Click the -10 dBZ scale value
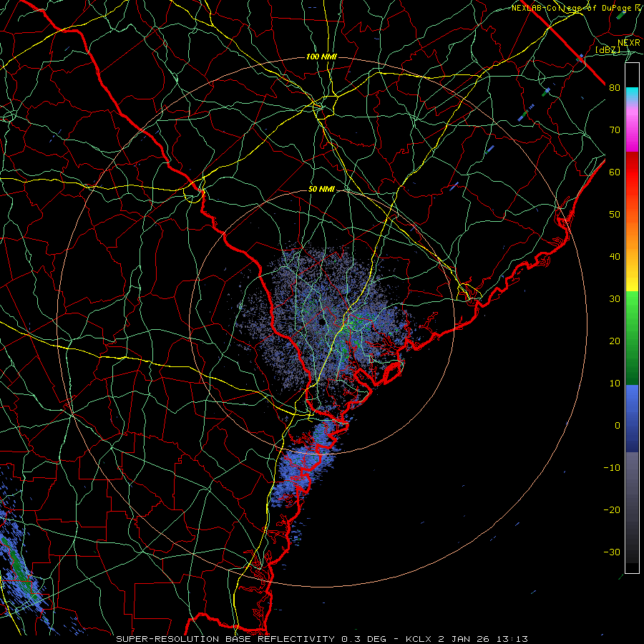This screenshot has width=644, height=644. click(x=612, y=467)
